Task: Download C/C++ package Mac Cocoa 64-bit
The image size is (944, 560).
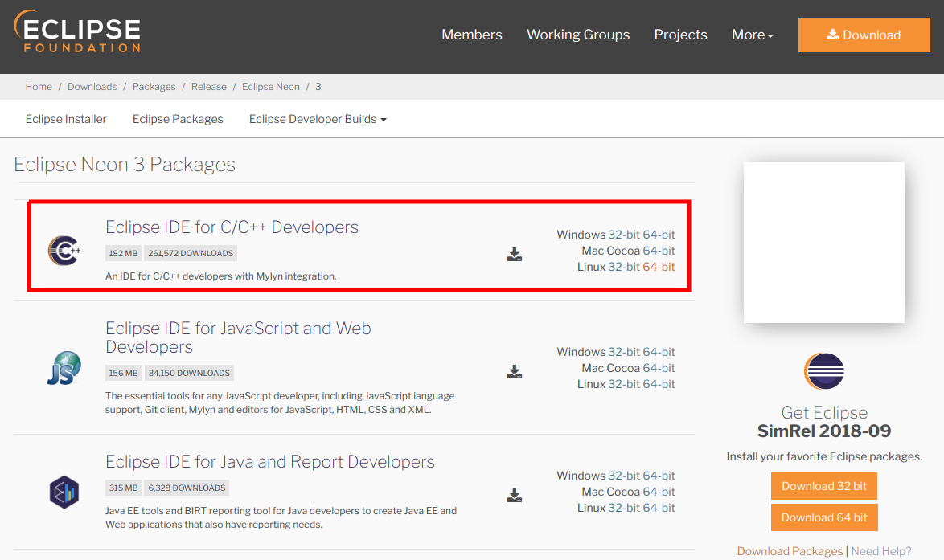Action: pos(659,251)
